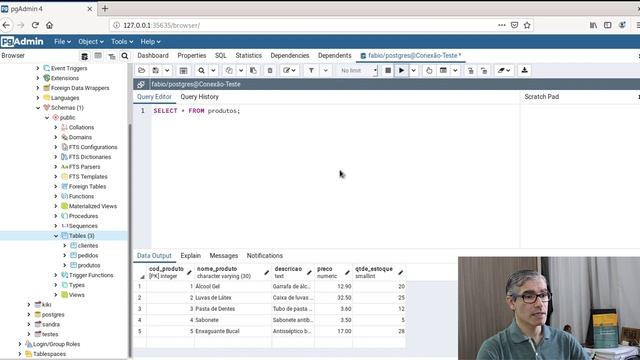Expand the pedidos table node
The width and height of the screenshot is (640, 360).
(x=65, y=256)
